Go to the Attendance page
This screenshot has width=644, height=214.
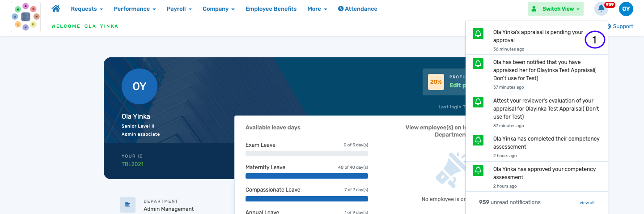[x=357, y=9]
